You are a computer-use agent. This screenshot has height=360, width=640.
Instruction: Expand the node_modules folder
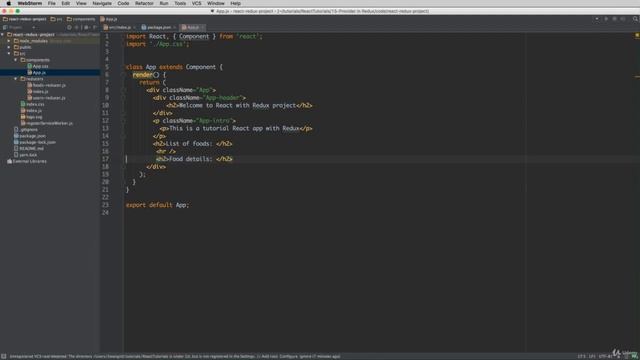tap(9, 41)
